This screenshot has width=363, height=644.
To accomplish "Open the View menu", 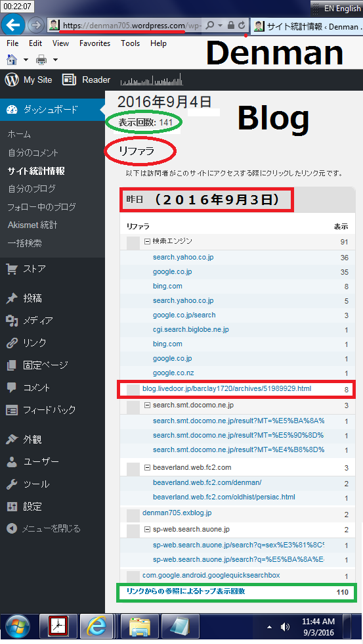I will click(60, 43).
